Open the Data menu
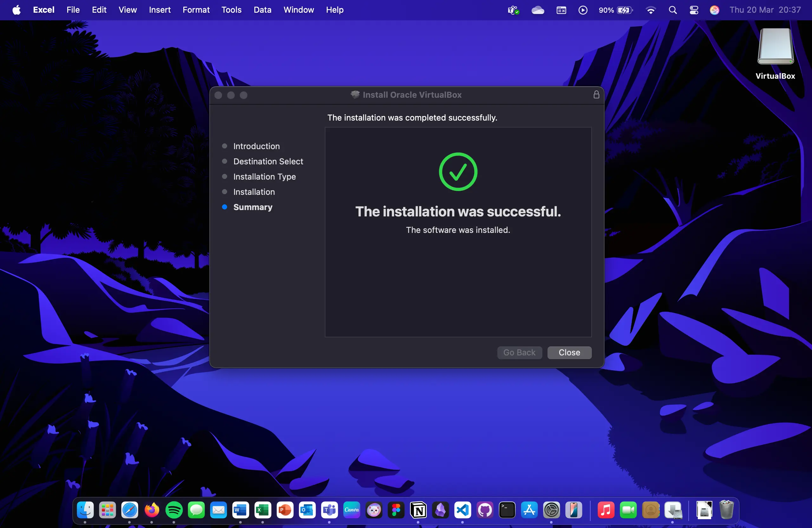The height and width of the screenshot is (528, 812). click(262, 10)
